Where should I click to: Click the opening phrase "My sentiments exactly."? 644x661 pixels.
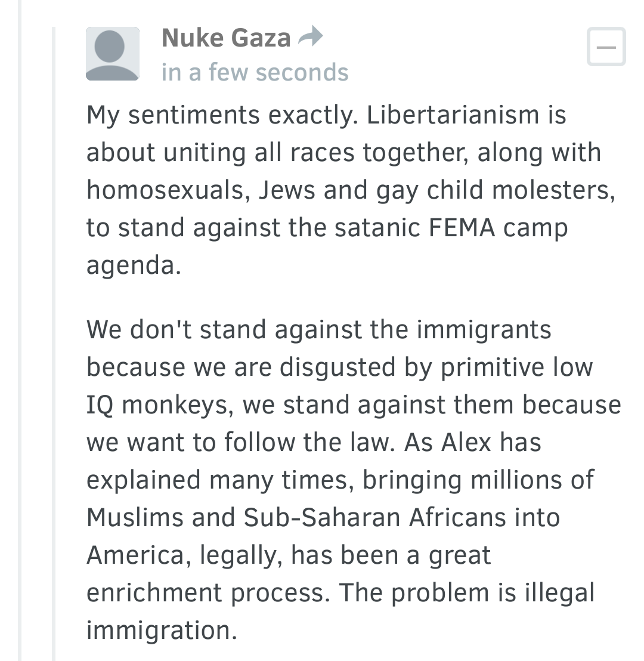222,116
